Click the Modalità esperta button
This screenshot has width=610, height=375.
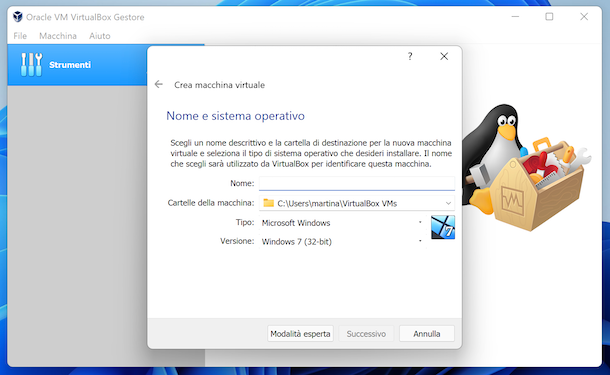300,334
